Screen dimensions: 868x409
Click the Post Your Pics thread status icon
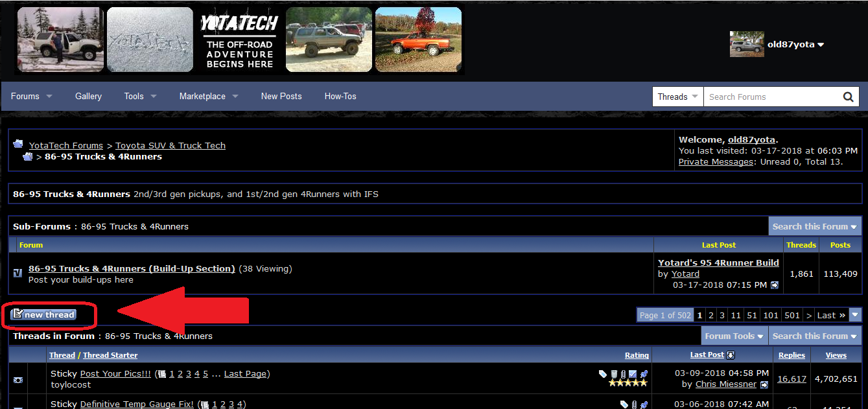18,380
